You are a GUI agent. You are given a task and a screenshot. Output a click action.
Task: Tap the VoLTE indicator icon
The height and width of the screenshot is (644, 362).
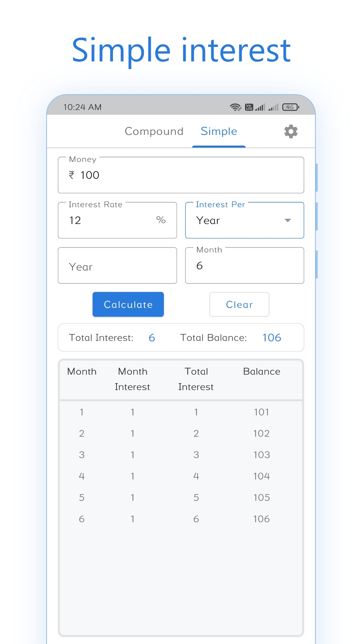click(249, 107)
